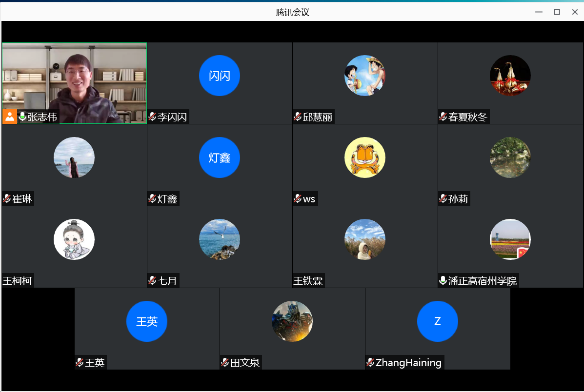Screen dimensions: 584x392
Task: Click the blue Z avatar circle
Action: coord(438,321)
